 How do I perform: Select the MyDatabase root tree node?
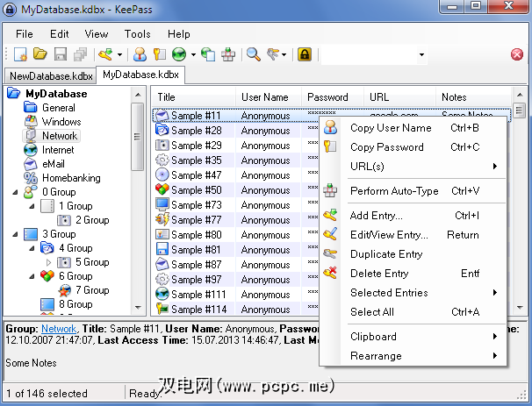[x=56, y=94]
